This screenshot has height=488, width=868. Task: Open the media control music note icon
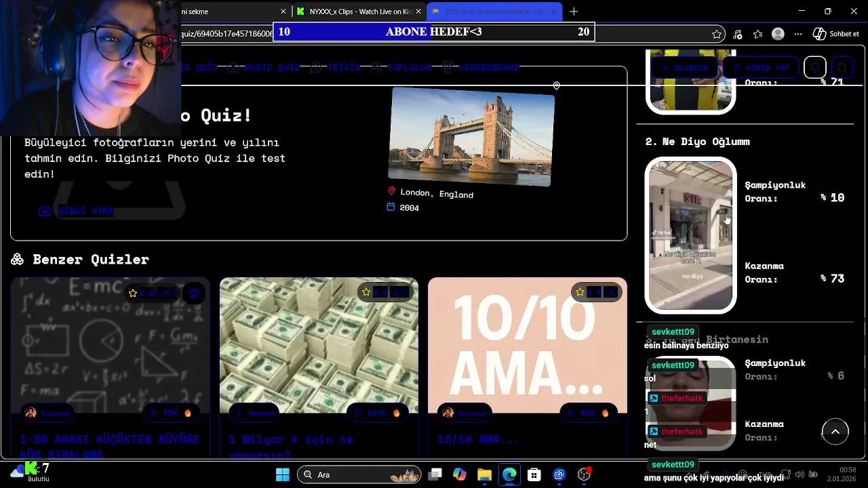(738, 34)
